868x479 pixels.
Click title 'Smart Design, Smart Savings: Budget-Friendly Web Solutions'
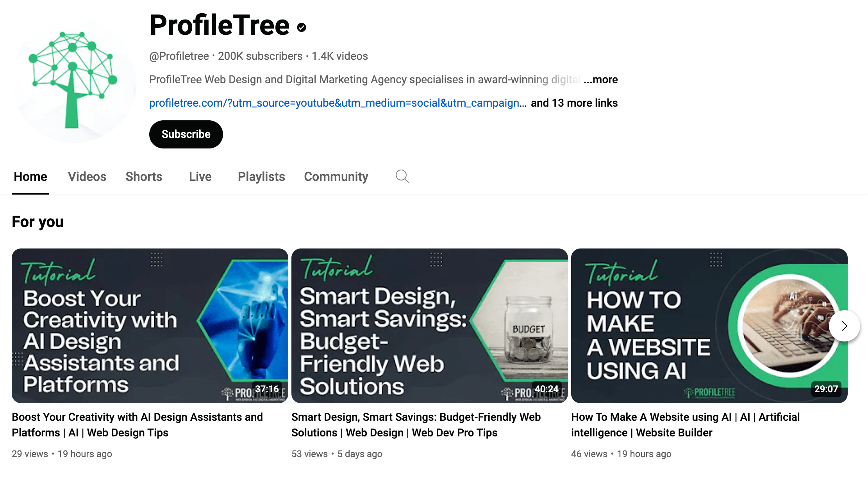pos(416,425)
